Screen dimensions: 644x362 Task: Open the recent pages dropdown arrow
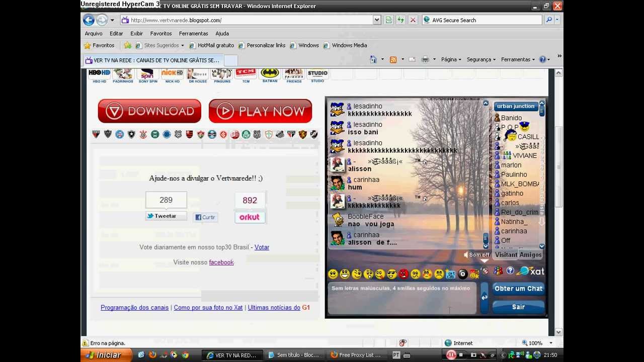112,20
